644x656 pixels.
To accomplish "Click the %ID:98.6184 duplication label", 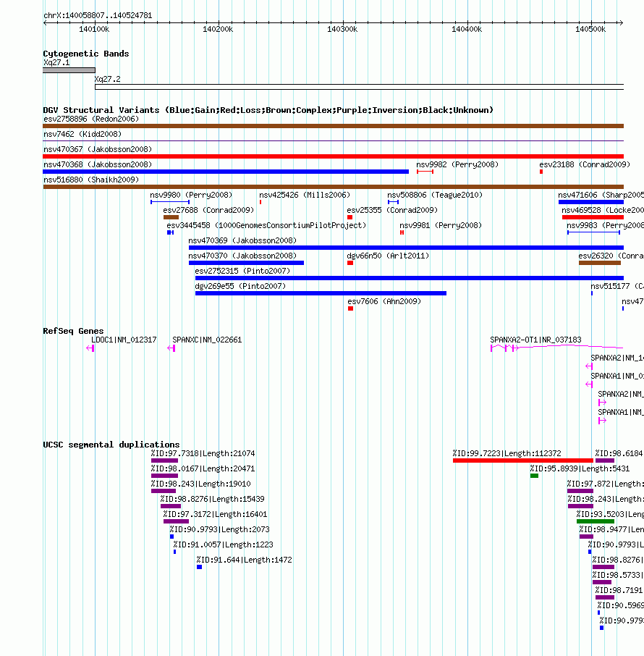I will 619,453.
